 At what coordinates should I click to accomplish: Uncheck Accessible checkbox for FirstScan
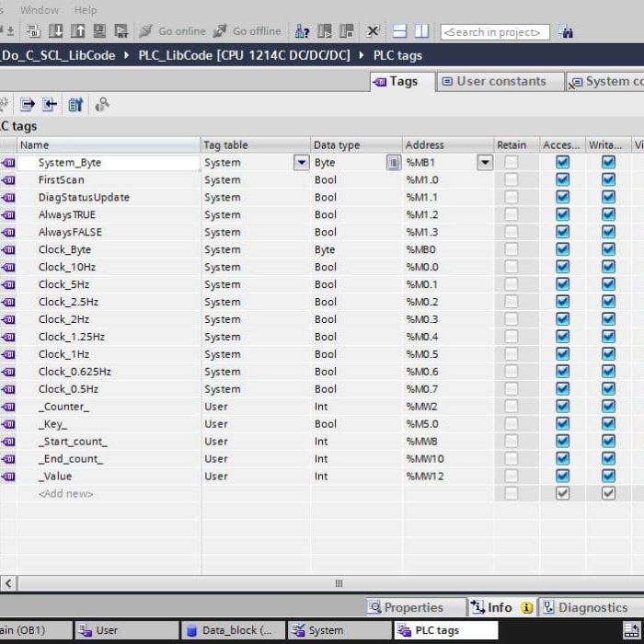click(x=562, y=180)
